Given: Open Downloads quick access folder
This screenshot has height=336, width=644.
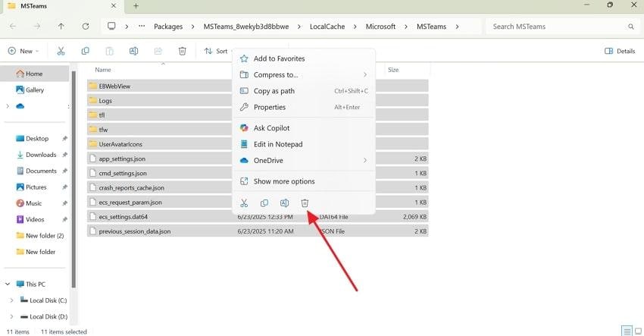Looking at the screenshot, I should (37, 155).
